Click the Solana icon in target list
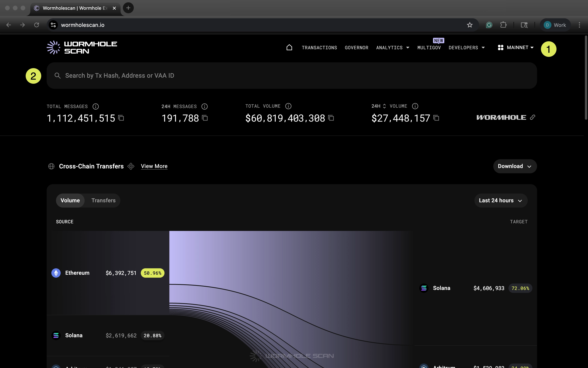 pyautogui.click(x=424, y=288)
